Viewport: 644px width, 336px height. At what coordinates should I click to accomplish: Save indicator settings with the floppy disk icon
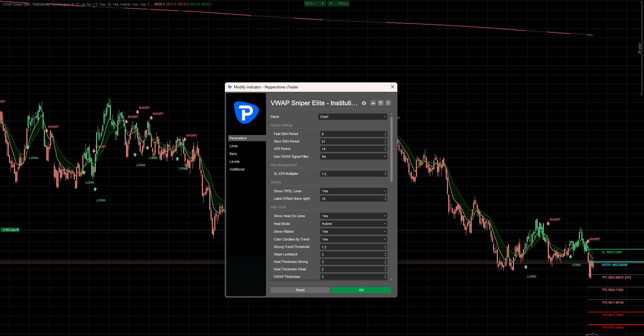pos(380,103)
